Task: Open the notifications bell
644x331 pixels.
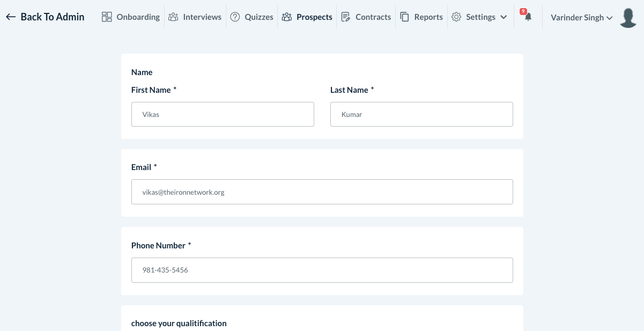Action: pyautogui.click(x=528, y=17)
